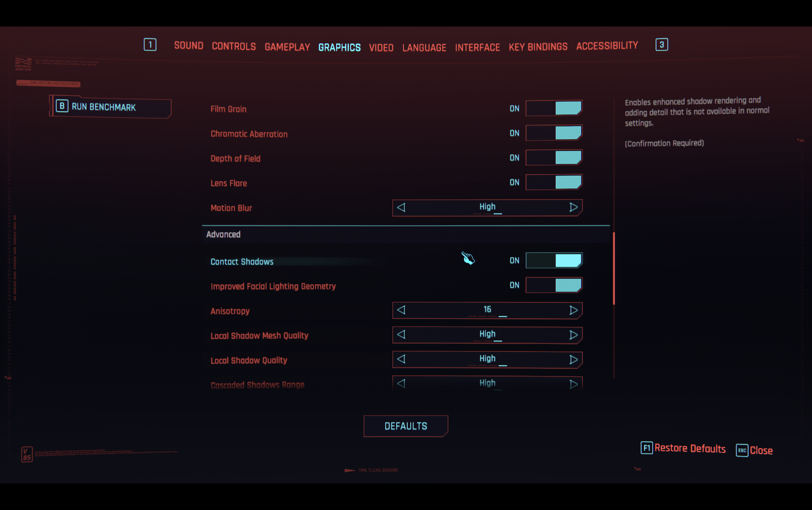Select the Motion Blur label
Viewport: 812px width, 510px height.
[x=231, y=208]
